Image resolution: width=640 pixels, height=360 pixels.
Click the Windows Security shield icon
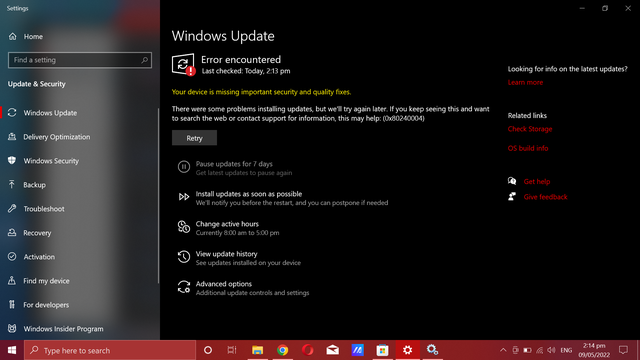tap(12, 160)
